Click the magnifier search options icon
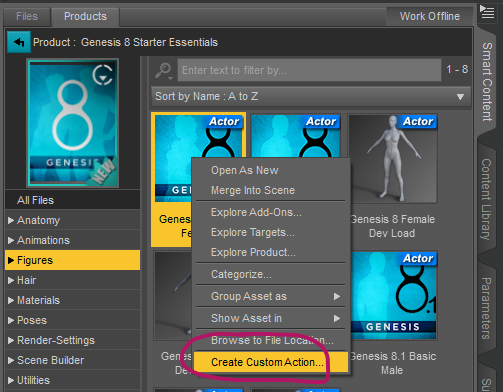Screen dimensions: 503x392 click(x=163, y=71)
